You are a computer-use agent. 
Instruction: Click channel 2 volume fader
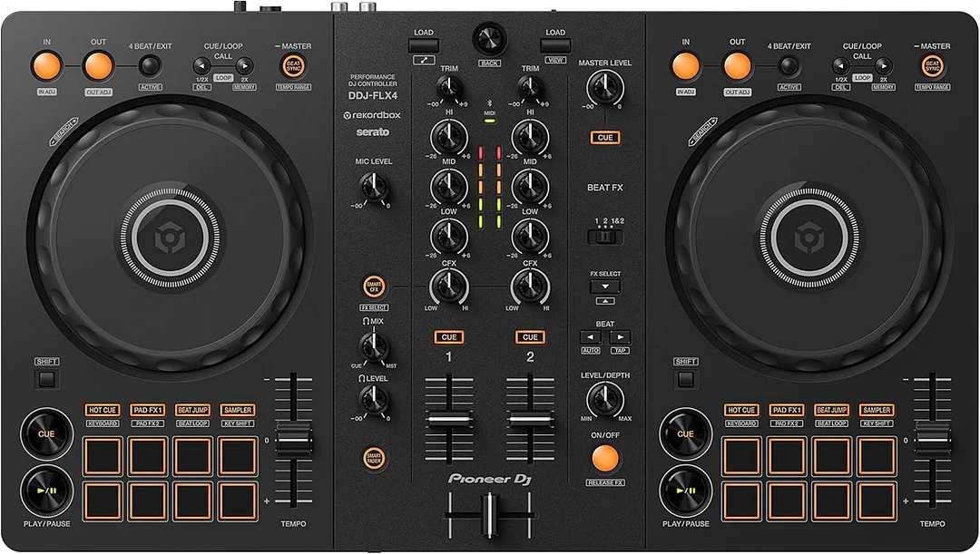click(530, 420)
